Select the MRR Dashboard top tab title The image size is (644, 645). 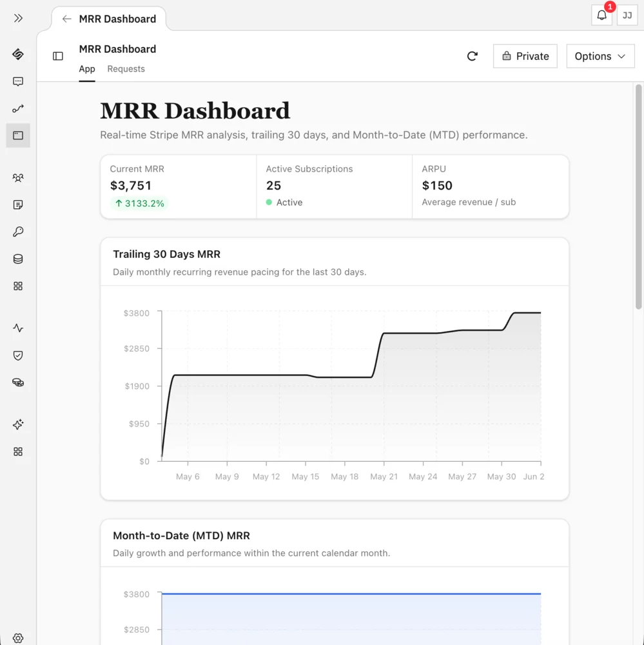coord(117,19)
